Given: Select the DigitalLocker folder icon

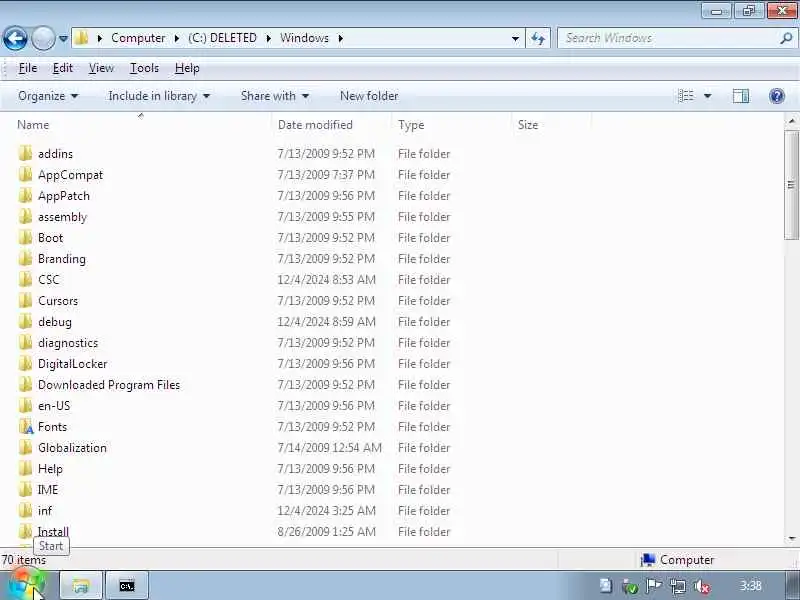Looking at the screenshot, I should point(25,363).
